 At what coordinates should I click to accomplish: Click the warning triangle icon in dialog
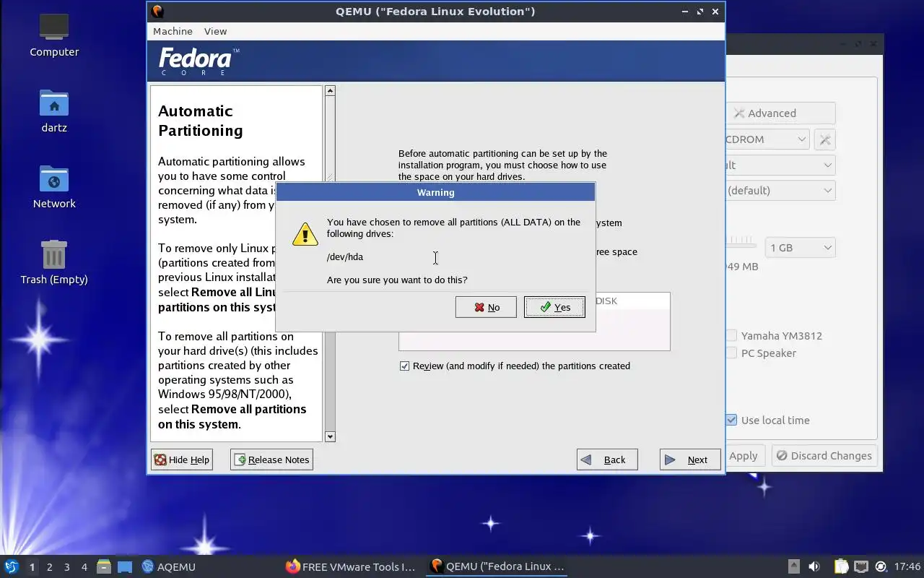(x=305, y=234)
